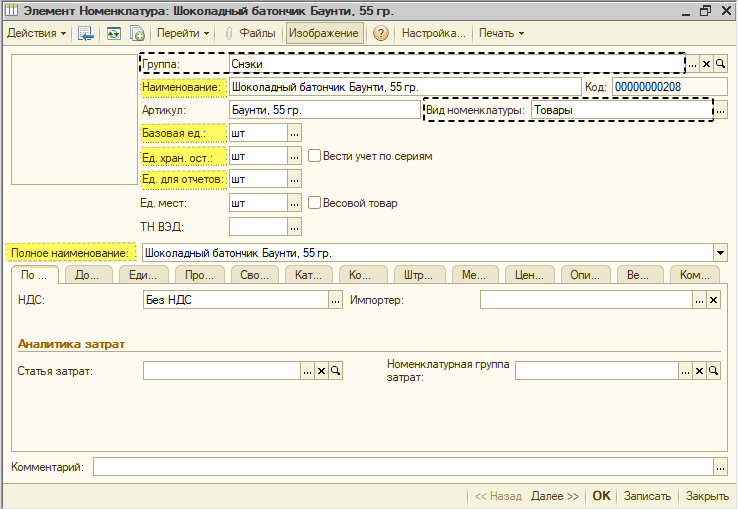Click magnifier open button for Группа

point(721,64)
